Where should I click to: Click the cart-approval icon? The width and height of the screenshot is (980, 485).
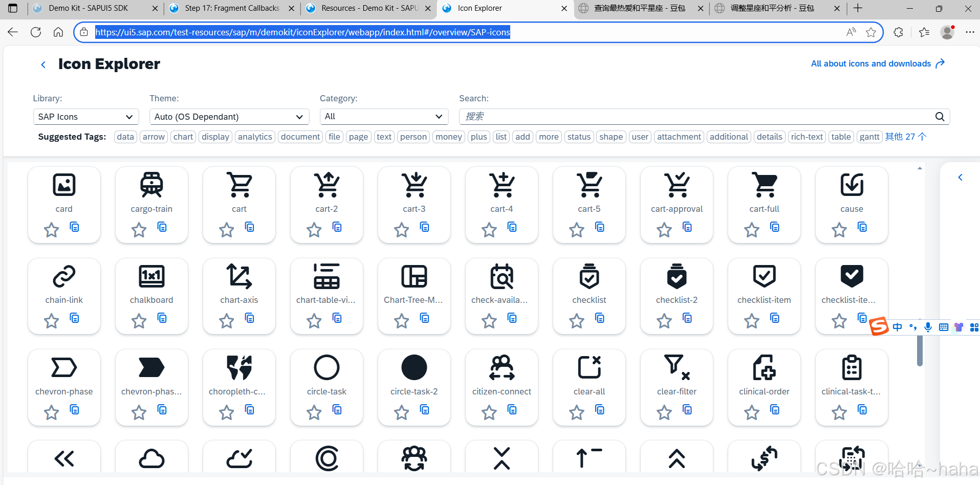click(677, 185)
